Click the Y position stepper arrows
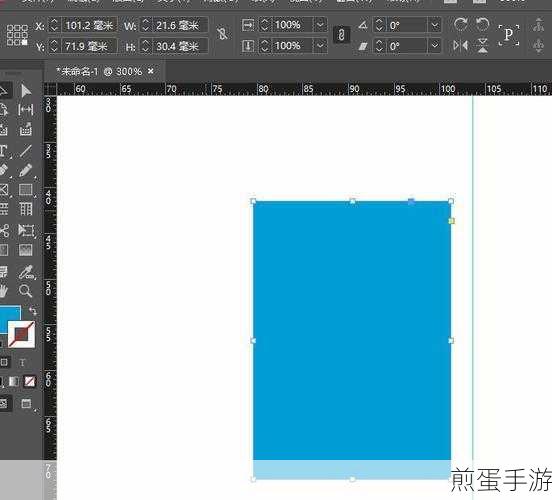The height and width of the screenshot is (500, 552). (x=54, y=46)
